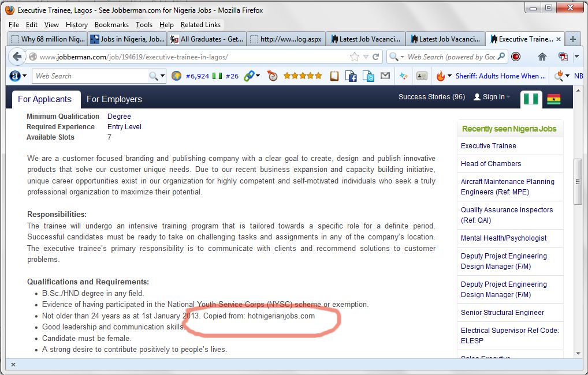588x375 pixels.
Task: Open 'Senior Structural Engineer' job link
Action: tap(502, 313)
